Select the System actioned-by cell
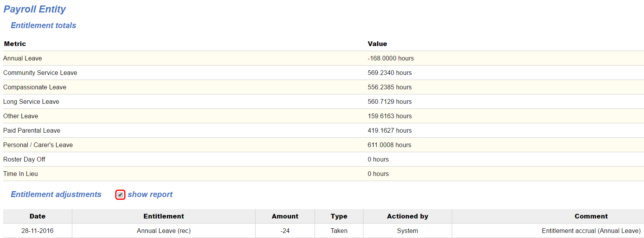 (x=408, y=231)
